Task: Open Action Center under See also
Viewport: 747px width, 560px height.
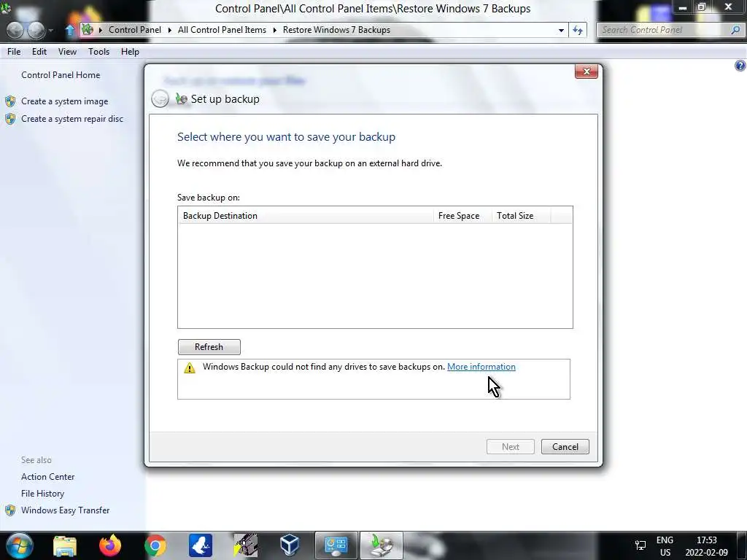Action: coord(47,477)
